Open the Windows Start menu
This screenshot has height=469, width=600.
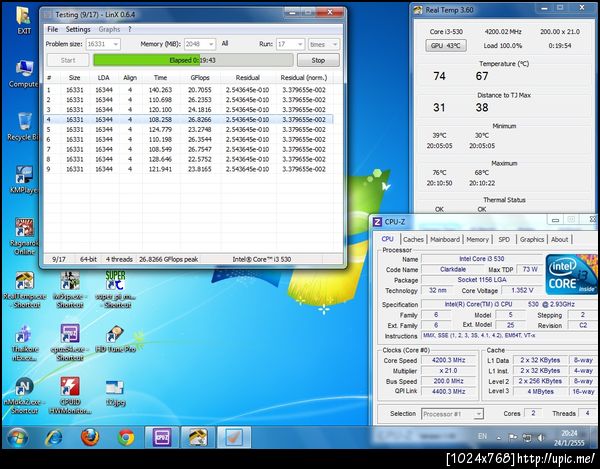pos(17,437)
